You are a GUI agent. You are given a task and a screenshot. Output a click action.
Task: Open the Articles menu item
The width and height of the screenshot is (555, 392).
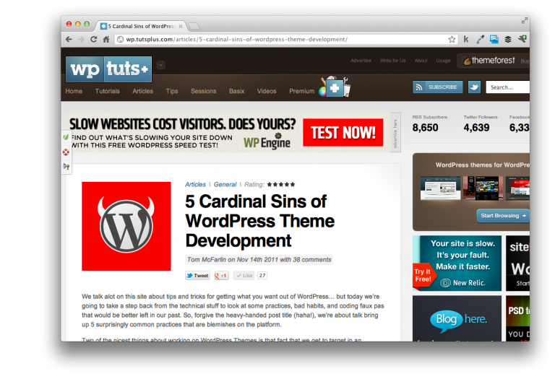pyautogui.click(x=142, y=91)
